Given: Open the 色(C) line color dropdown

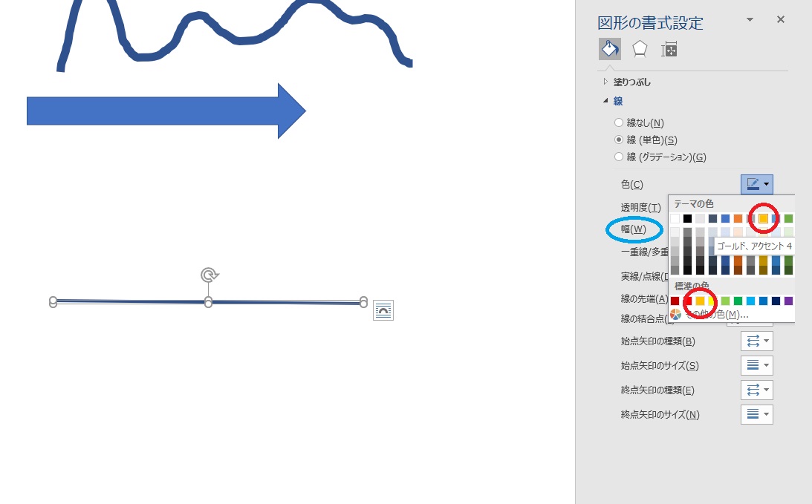Looking at the screenshot, I should (x=756, y=184).
